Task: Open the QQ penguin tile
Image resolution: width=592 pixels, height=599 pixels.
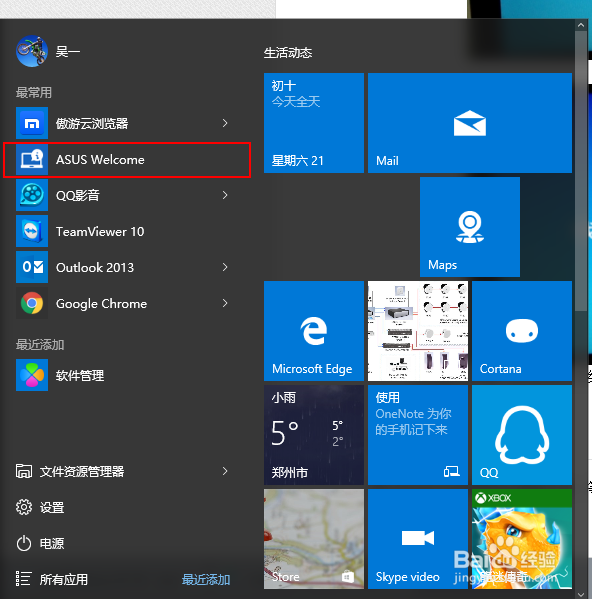Action: (x=522, y=435)
